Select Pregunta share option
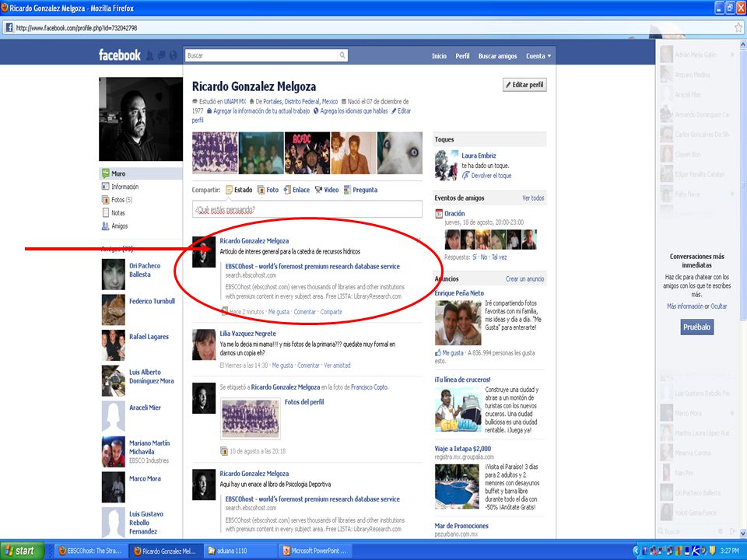This screenshot has width=747, height=560. pos(360,190)
